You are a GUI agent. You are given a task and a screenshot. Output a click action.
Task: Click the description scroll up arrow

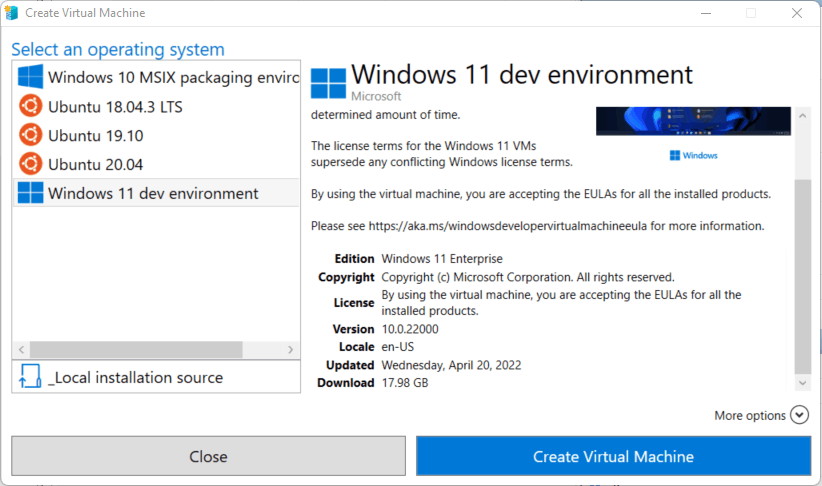[803, 116]
